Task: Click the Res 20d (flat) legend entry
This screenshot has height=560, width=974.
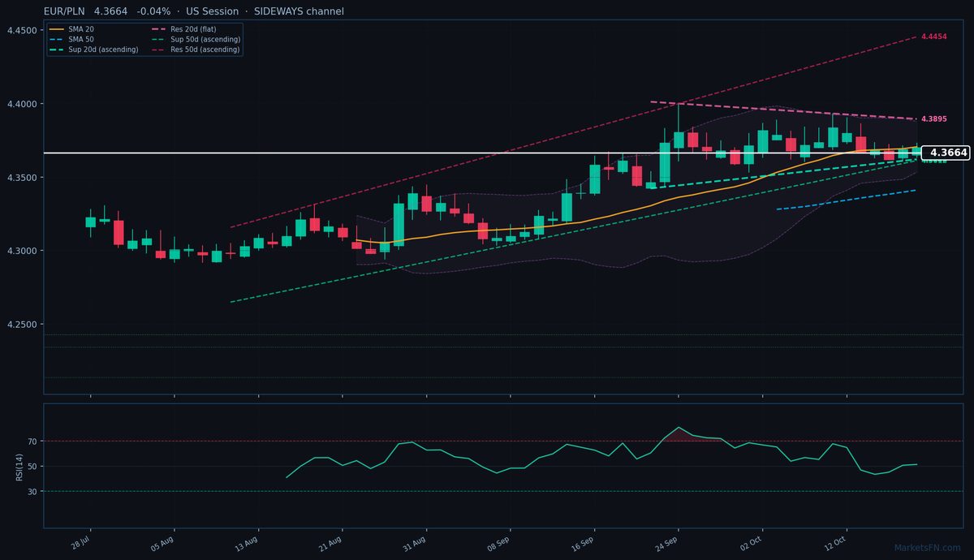Action: point(184,29)
